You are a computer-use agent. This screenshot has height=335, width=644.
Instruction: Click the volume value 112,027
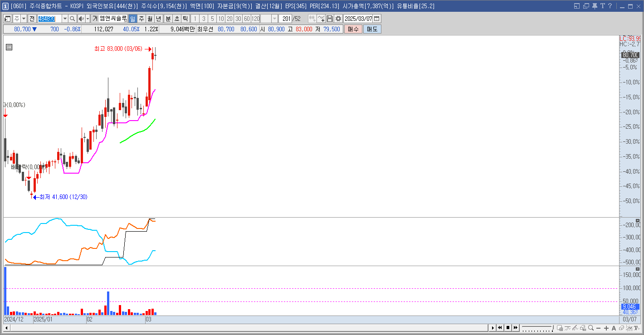coord(103,29)
